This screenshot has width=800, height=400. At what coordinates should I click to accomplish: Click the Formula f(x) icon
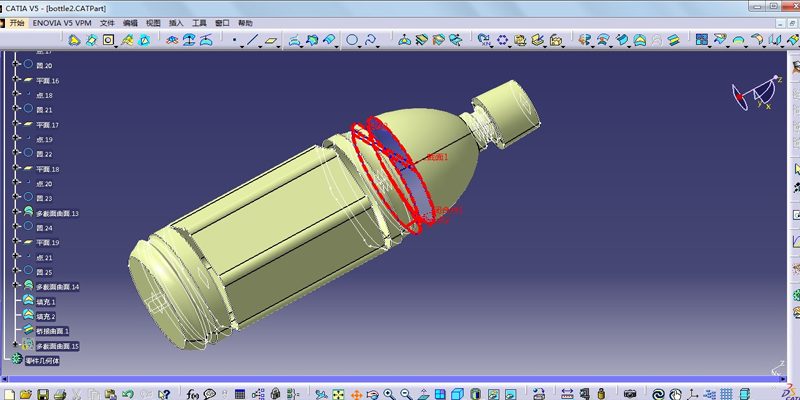tap(193, 393)
